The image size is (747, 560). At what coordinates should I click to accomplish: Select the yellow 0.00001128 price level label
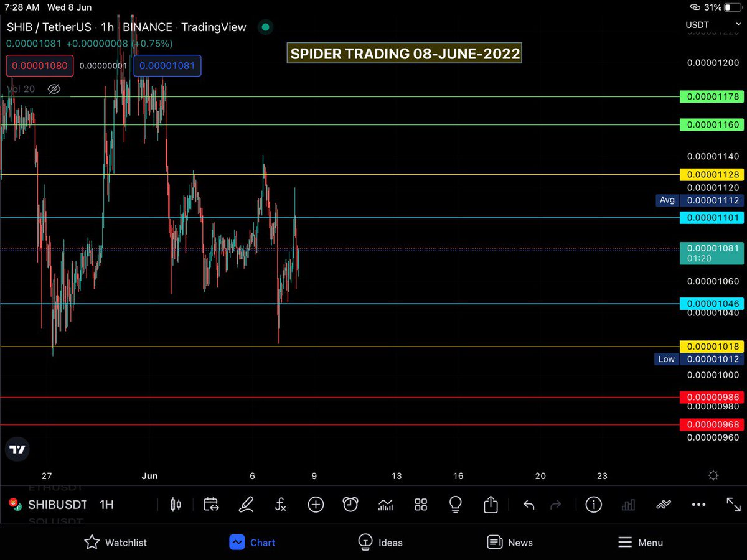(712, 175)
